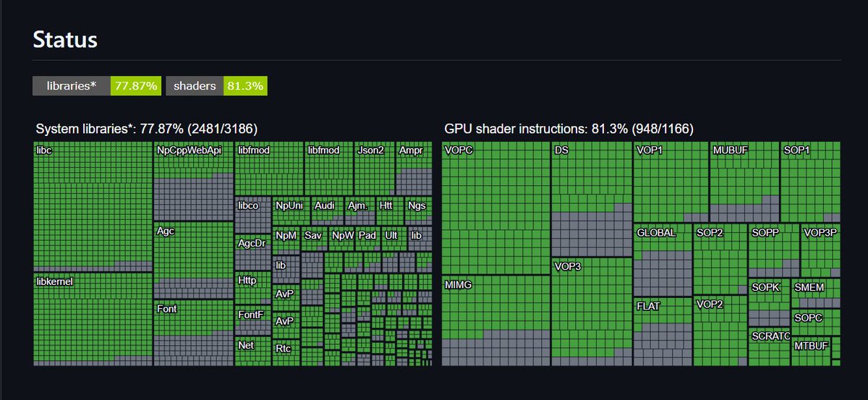Select the libc treemap block
The image size is (868, 400).
point(93,207)
